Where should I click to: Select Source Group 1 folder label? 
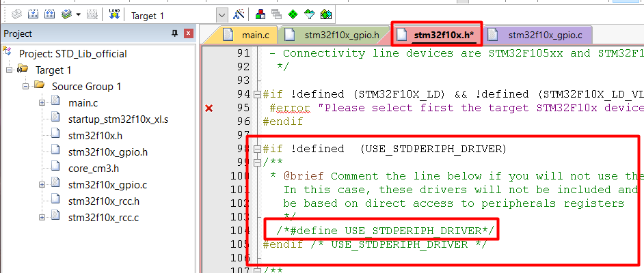tap(86, 87)
